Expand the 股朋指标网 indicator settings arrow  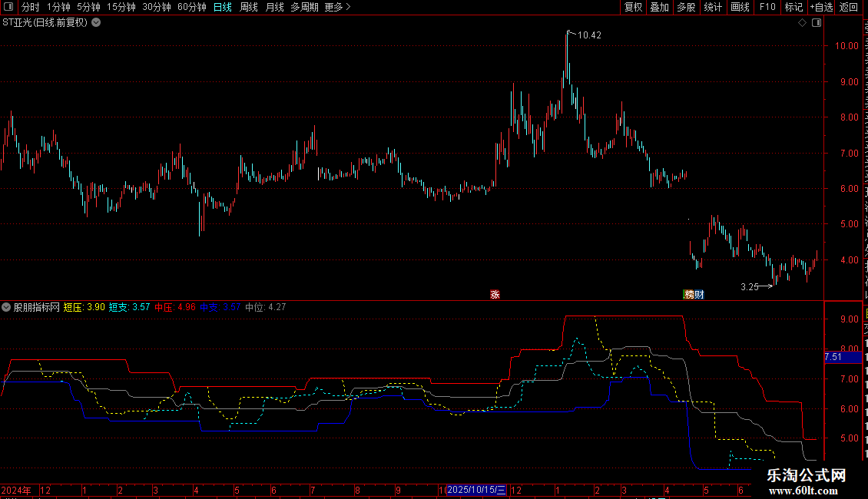pyautogui.click(x=6, y=307)
